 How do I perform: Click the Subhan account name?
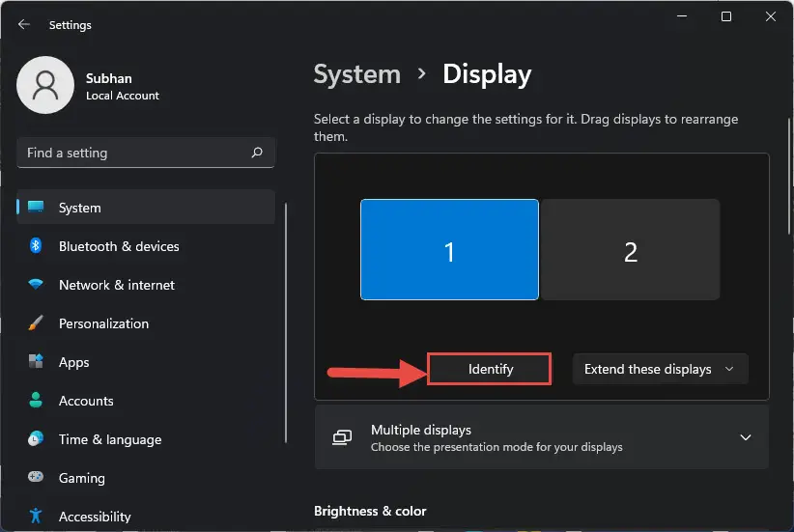(x=109, y=78)
